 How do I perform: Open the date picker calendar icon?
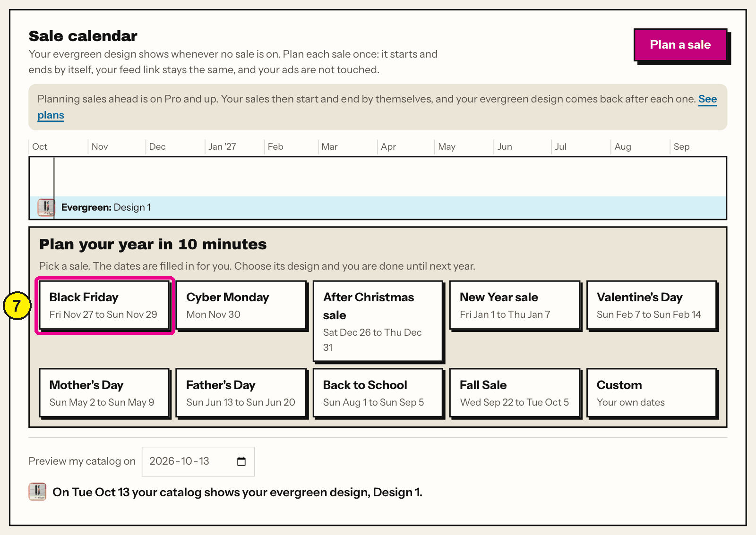241,461
